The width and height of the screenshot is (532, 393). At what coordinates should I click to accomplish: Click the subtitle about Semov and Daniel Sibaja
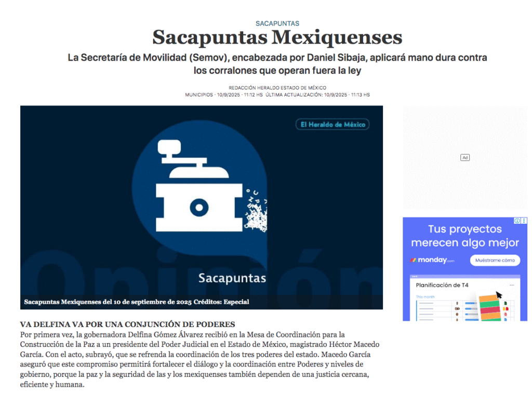(x=277, y=64)
